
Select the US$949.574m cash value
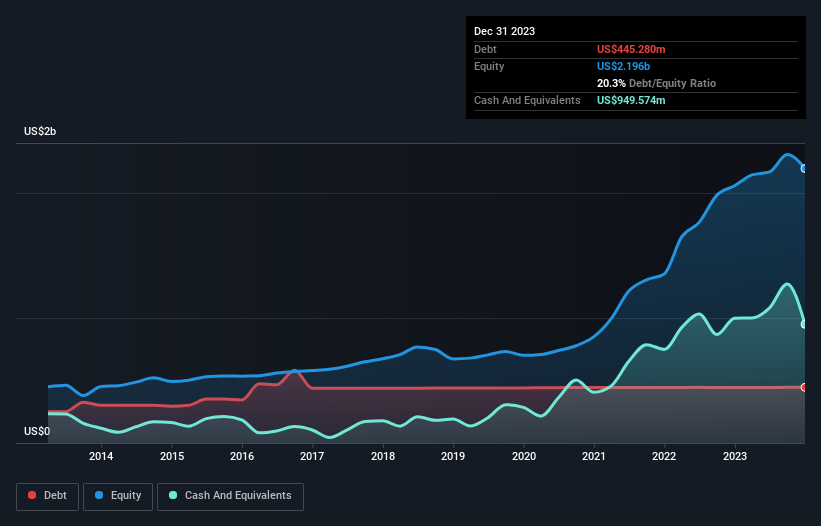click(x=631, y=100)
